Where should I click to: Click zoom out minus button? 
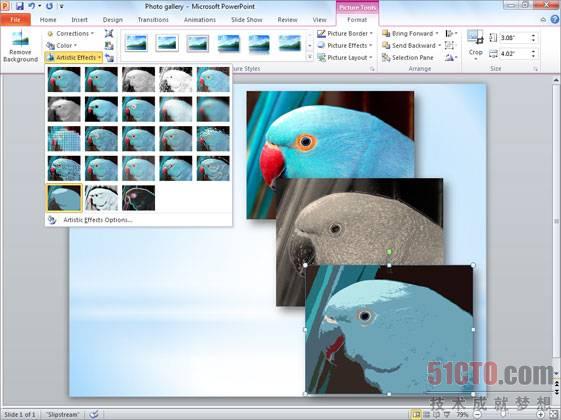point(477,415)
